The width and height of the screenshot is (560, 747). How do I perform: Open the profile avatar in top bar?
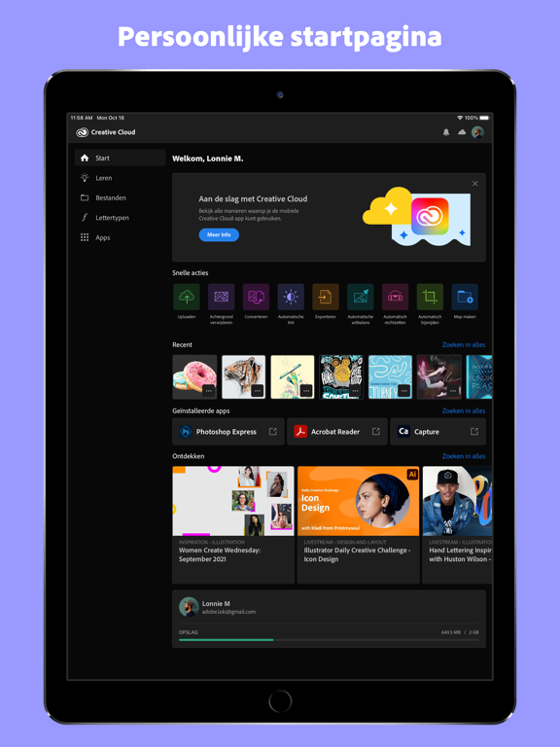pyautogui.click(x=477, y=132)
